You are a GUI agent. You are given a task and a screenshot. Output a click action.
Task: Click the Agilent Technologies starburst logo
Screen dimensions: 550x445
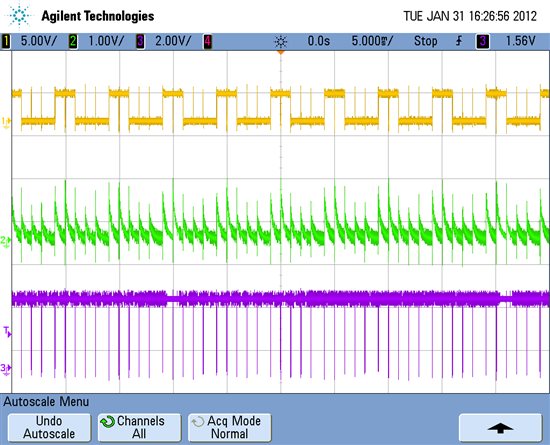(19, 16)
